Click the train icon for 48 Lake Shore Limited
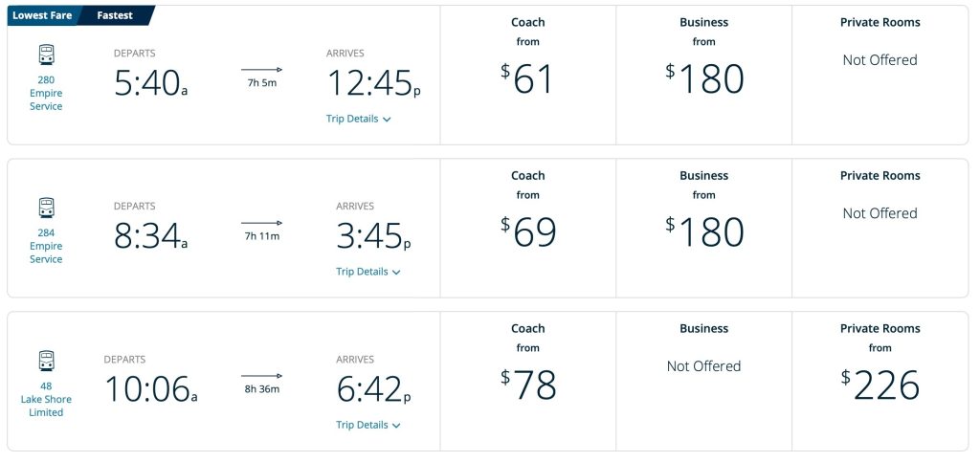The height and width of the screenshot is (462, 980). (46, 360)
